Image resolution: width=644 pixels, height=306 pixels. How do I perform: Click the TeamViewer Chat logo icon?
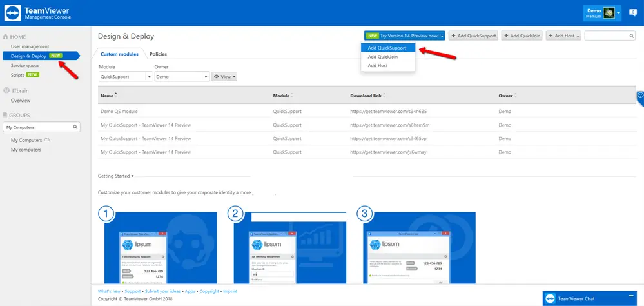[551, 299]
